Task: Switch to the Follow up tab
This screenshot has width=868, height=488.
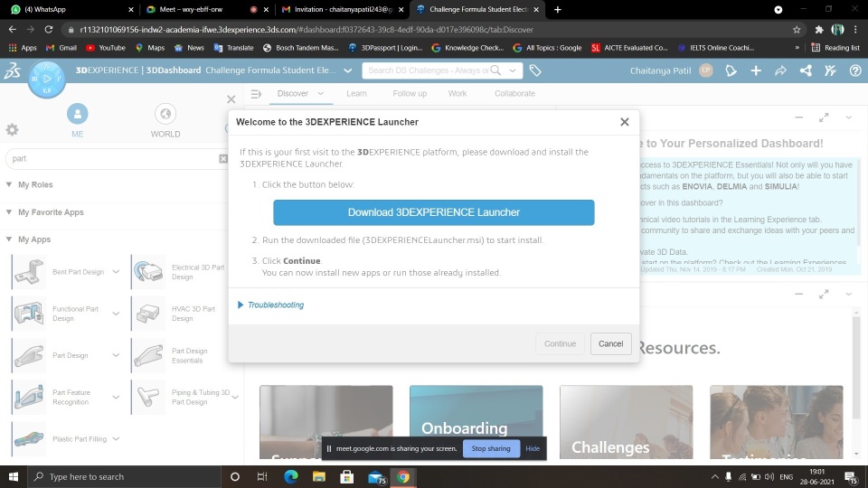Action: click(x=410, y=93)
